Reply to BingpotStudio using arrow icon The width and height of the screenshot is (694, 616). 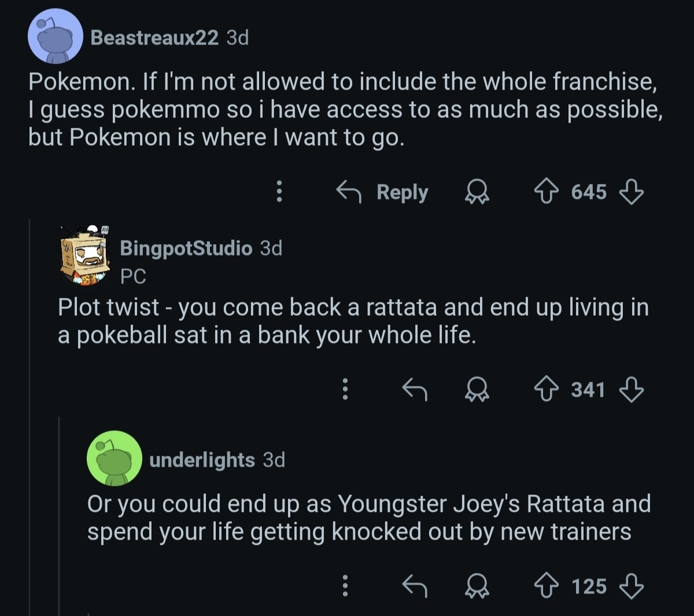(414, 389)
